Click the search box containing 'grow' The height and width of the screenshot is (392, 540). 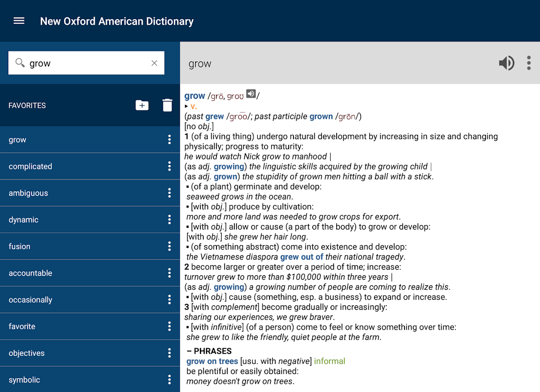point(86,63)
